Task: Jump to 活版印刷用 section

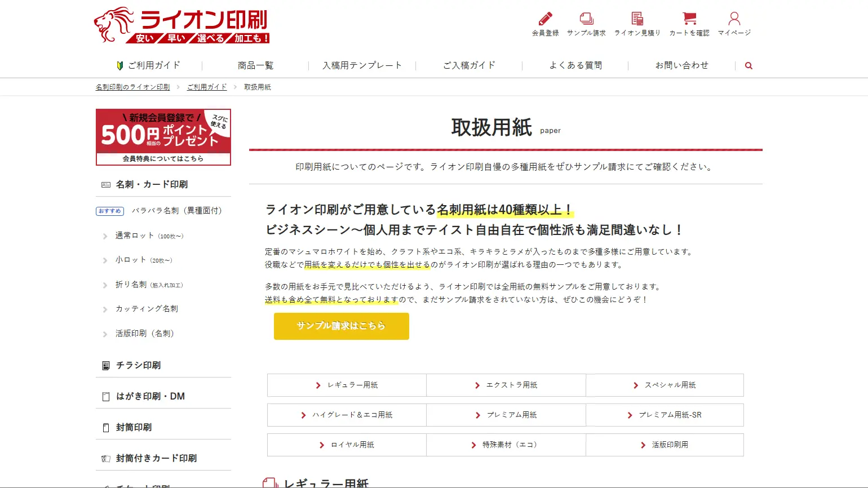Action: pyautogui.click(x=665, y=445)
